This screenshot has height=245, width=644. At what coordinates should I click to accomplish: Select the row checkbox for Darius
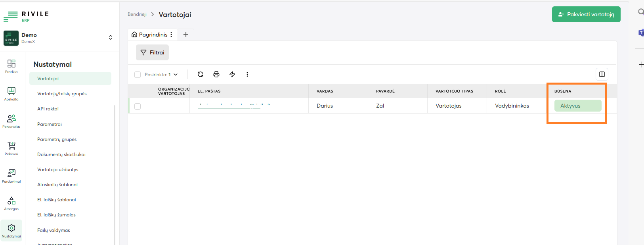coord(138,106)
